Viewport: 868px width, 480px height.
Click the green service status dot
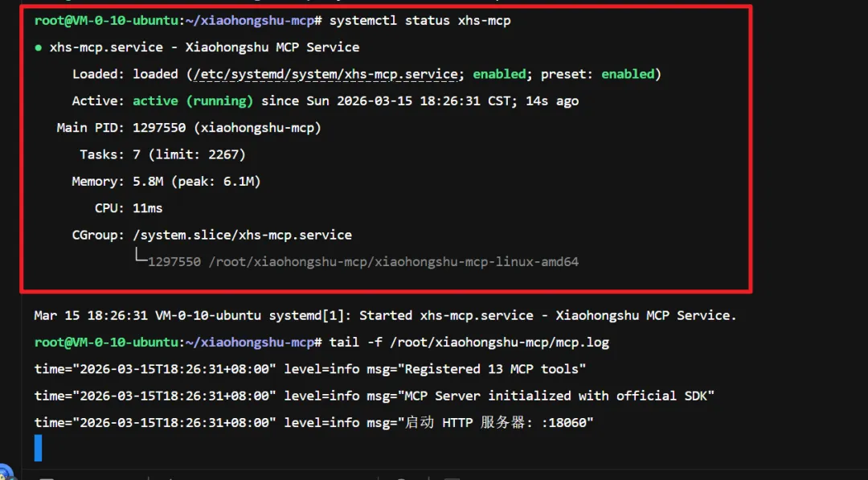pos(39,47)
